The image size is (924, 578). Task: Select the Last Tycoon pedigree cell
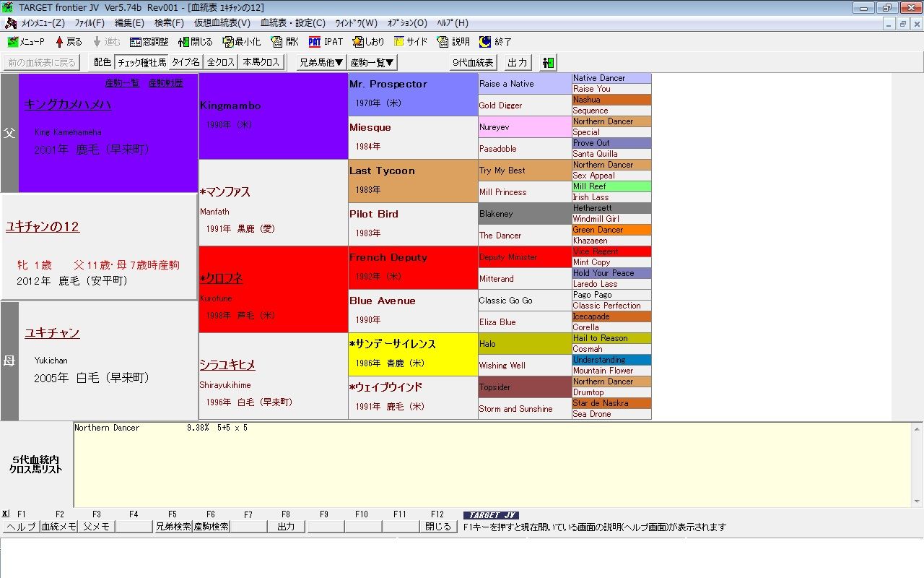(x=414, y=181)
